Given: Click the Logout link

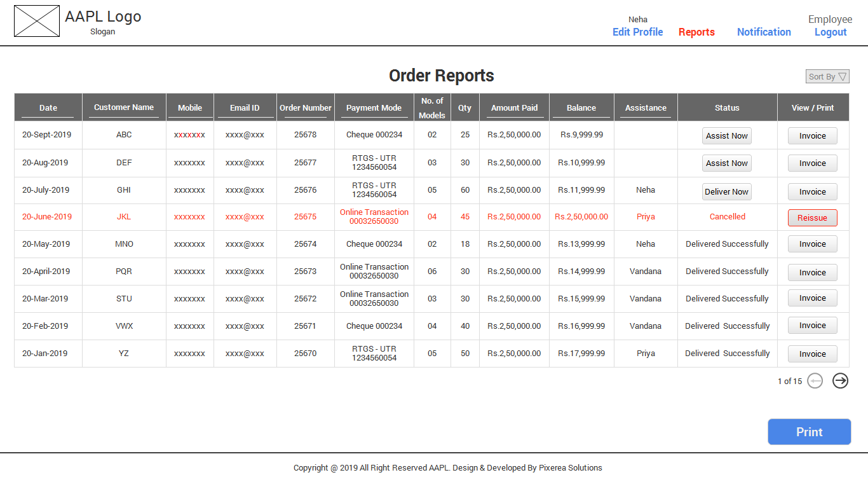Looking at the screenshot, I should click(x=831, y=32).
